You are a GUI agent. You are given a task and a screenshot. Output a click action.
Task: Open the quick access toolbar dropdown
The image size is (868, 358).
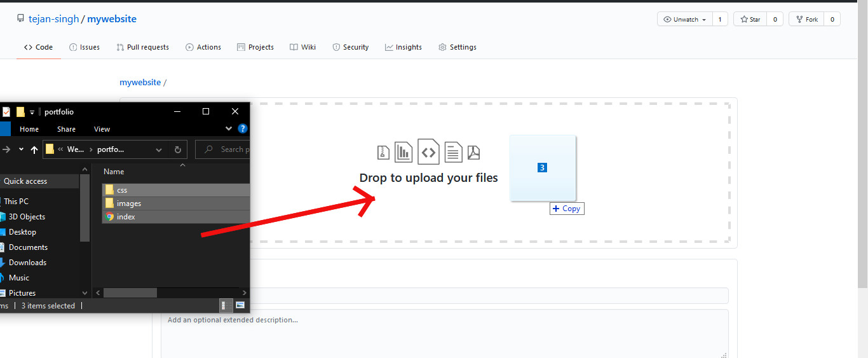(x=32, y=113)
